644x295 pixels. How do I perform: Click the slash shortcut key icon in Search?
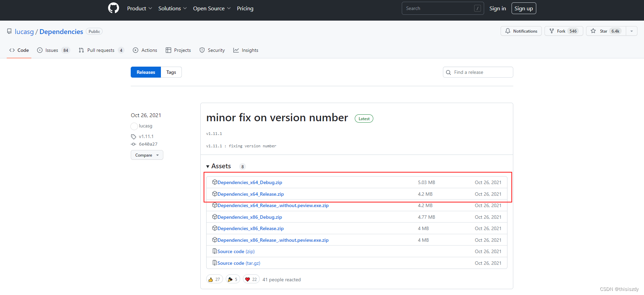tap(477, 8)
